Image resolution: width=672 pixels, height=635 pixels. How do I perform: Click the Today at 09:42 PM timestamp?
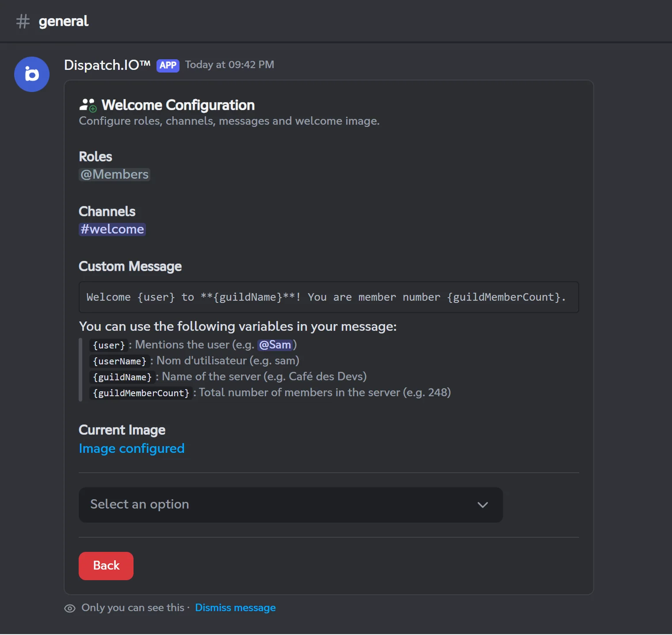click(229, 65)
